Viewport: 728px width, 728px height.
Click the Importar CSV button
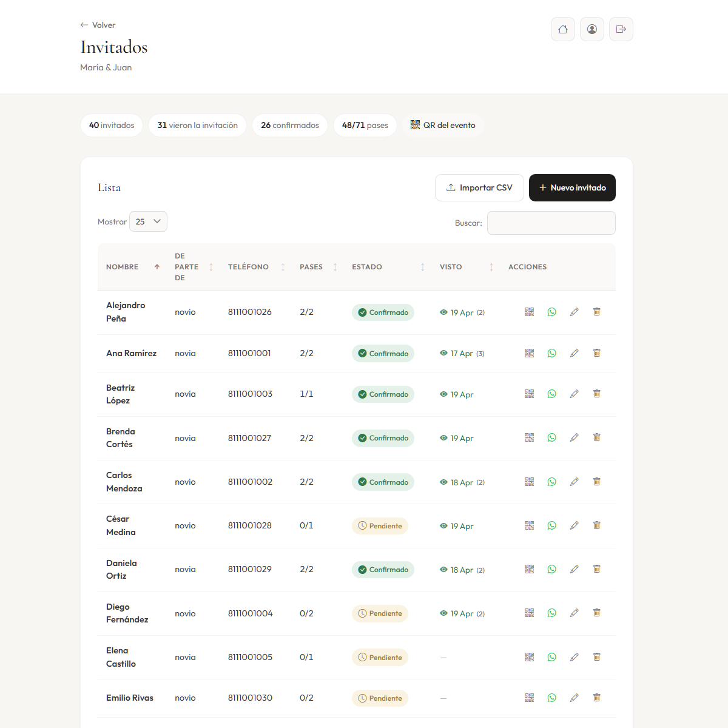point(479,187)
